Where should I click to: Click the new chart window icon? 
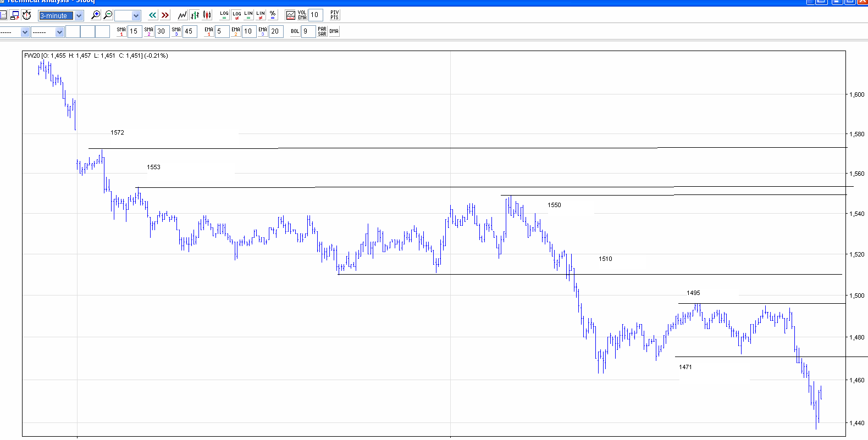coord(14,15)
